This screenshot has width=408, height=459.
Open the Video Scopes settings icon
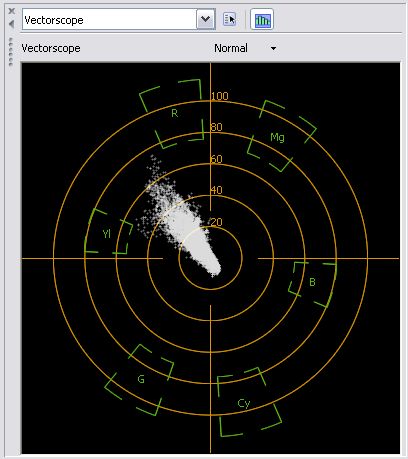coord(229,20)
